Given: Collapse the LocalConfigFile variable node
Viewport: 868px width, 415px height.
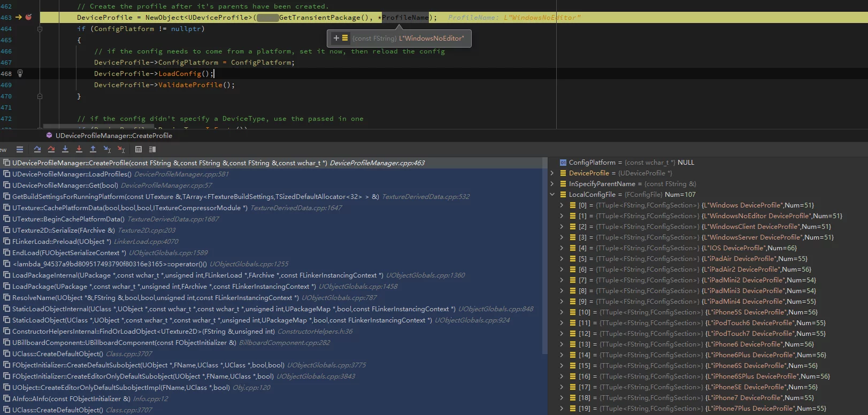Looking at the screenshot, I should tap(552, 195).
